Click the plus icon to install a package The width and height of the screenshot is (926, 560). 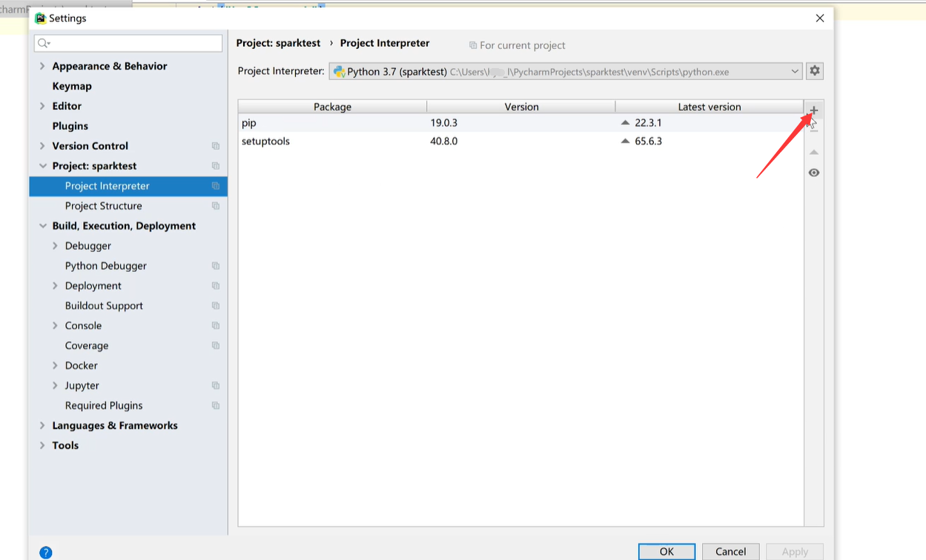pos(813,110)
